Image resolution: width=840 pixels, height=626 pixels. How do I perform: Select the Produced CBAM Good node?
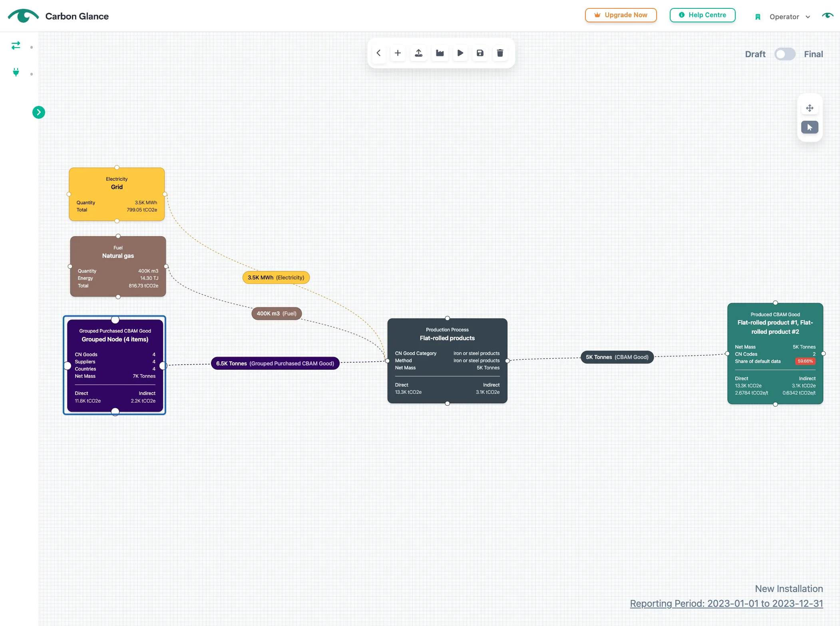775,353
